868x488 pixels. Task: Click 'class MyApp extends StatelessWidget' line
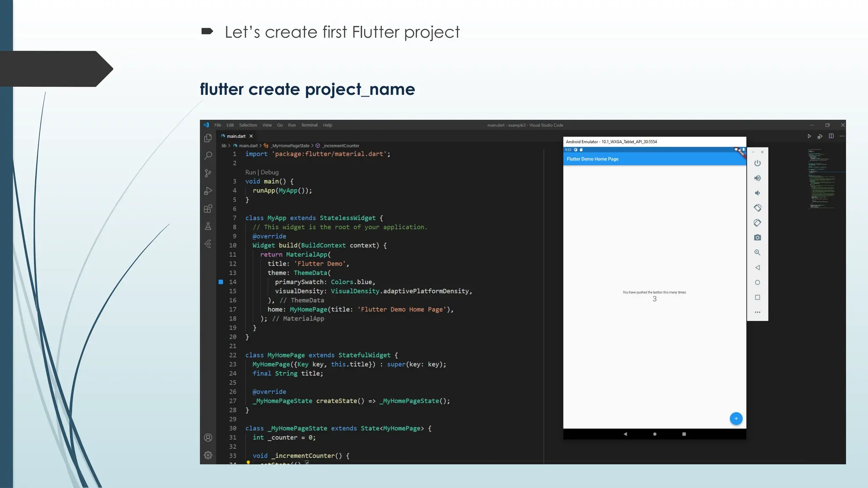pyautogui.click(x=314, y=218)
